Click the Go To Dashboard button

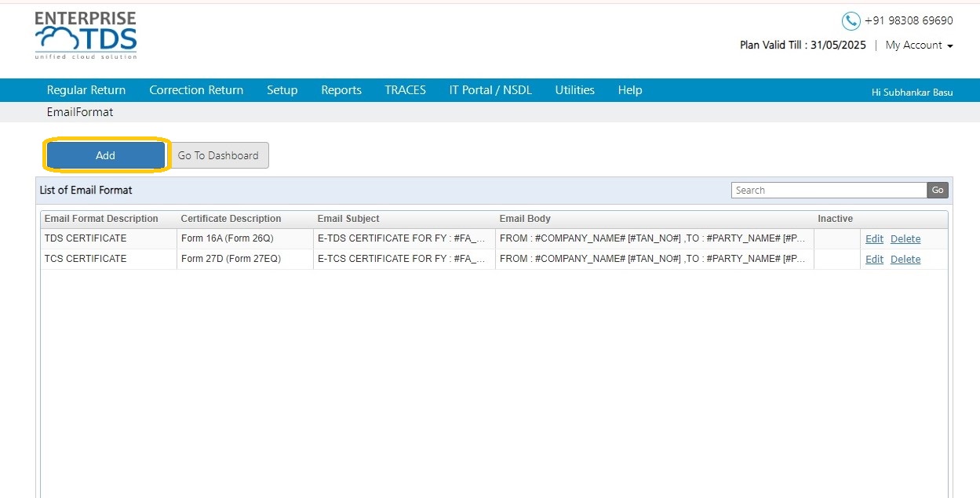tap(218, 155)
